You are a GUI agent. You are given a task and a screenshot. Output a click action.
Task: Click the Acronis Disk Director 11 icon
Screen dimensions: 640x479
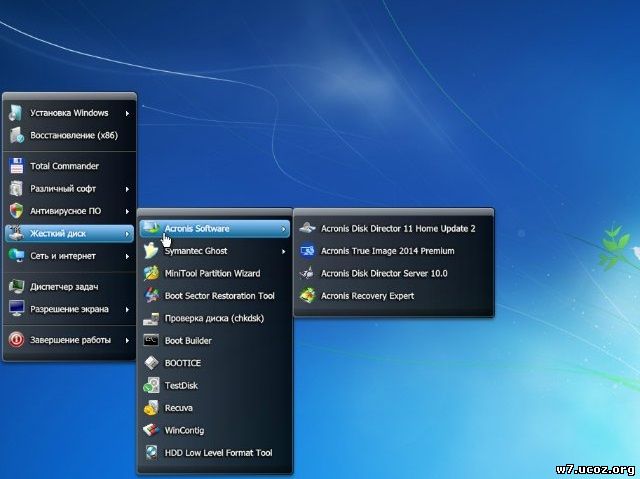click(x=307, y=228)
